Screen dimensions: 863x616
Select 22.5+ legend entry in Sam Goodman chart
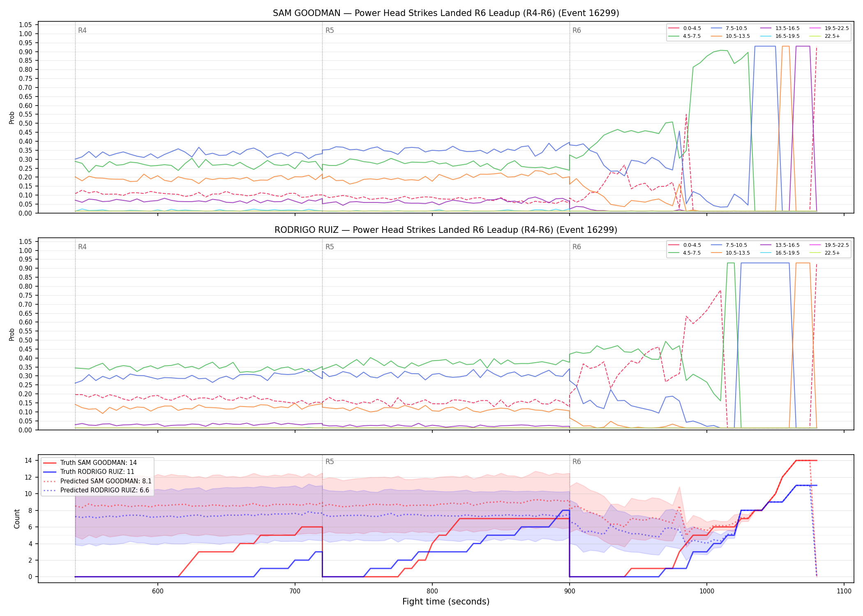point(825,36)
